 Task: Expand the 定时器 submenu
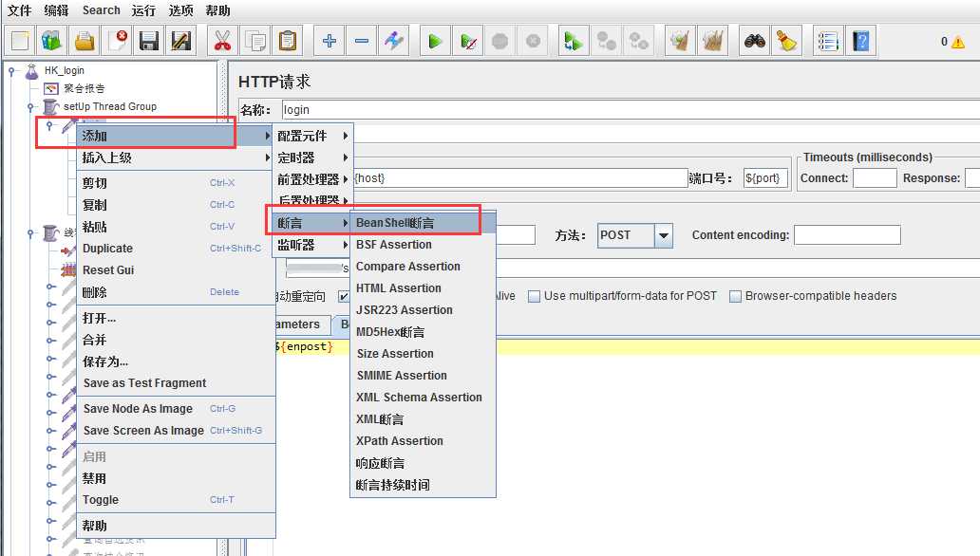coord(312,158)
